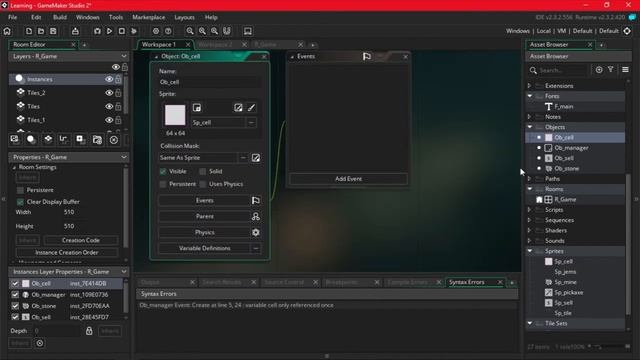Zoom out in the workspace
This screenshot has width=640, height=360.
tap(190, 31)
